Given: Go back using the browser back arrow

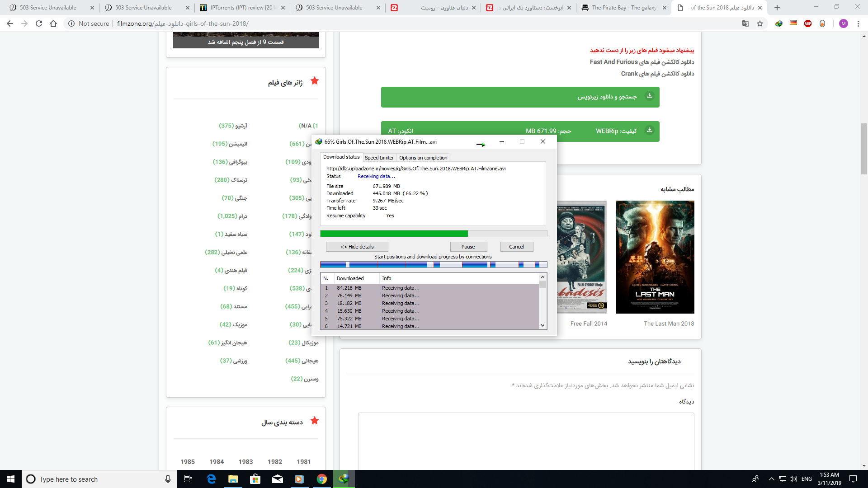Looking at the screenshot, I should [x=10, y=23].
